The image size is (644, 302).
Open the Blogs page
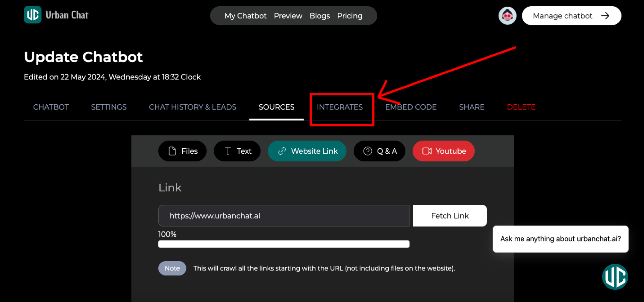click(319, 16)
